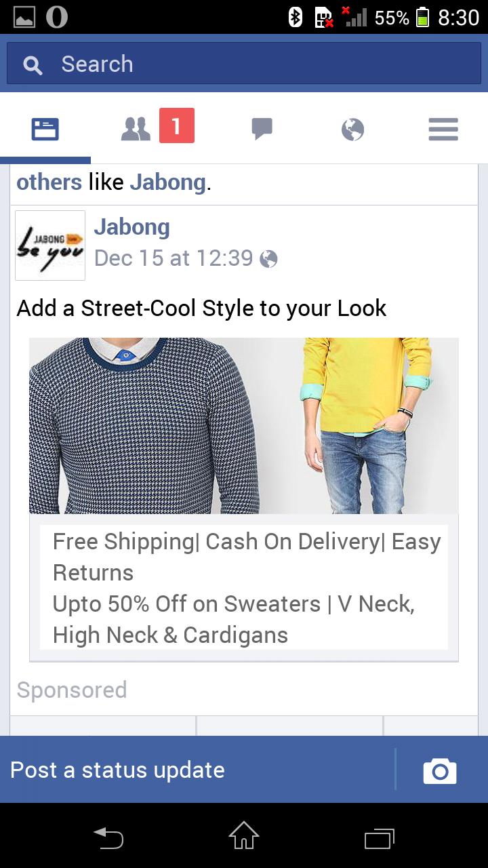
Task: Tap the magnifier icon in search bar
Action: (x=33, y=65)
